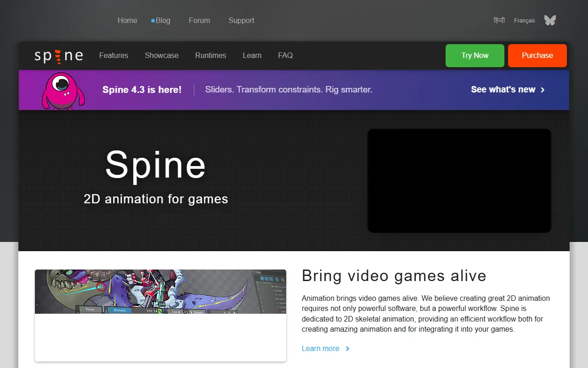Go to the Blog page
Viewport: 588px width, 368px height.
click(163, 20)
